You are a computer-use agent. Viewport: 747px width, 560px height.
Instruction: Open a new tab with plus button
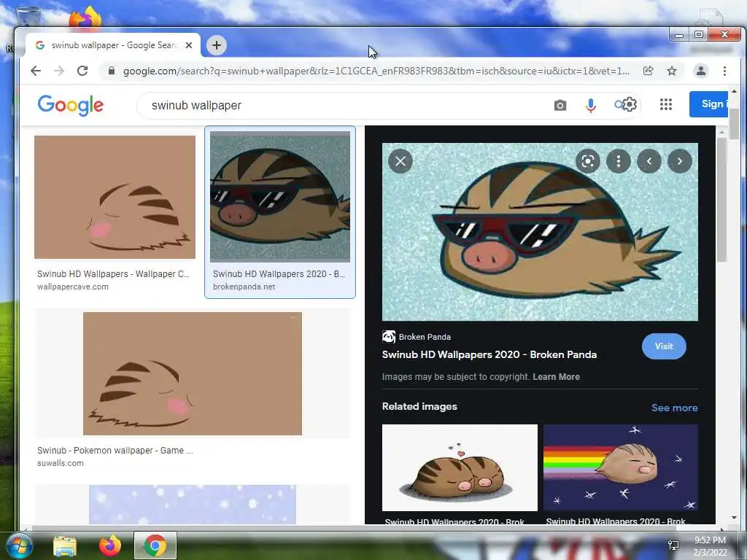click(216, 45)
